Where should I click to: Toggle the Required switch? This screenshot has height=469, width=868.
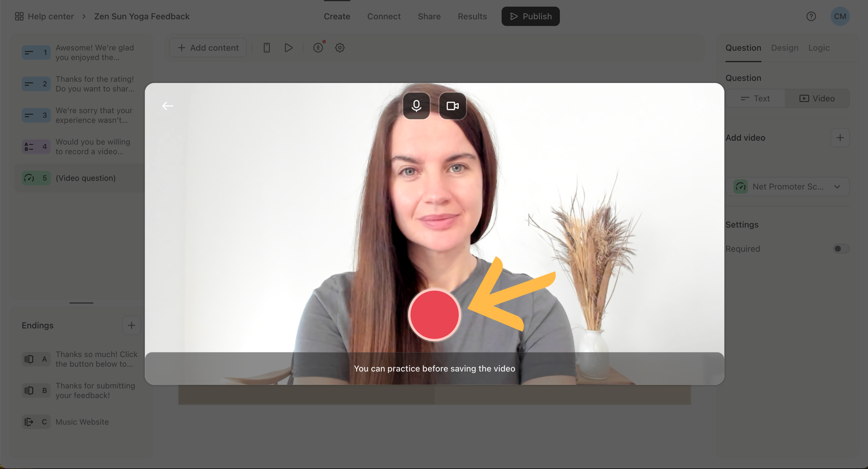[x=841, y=249]
